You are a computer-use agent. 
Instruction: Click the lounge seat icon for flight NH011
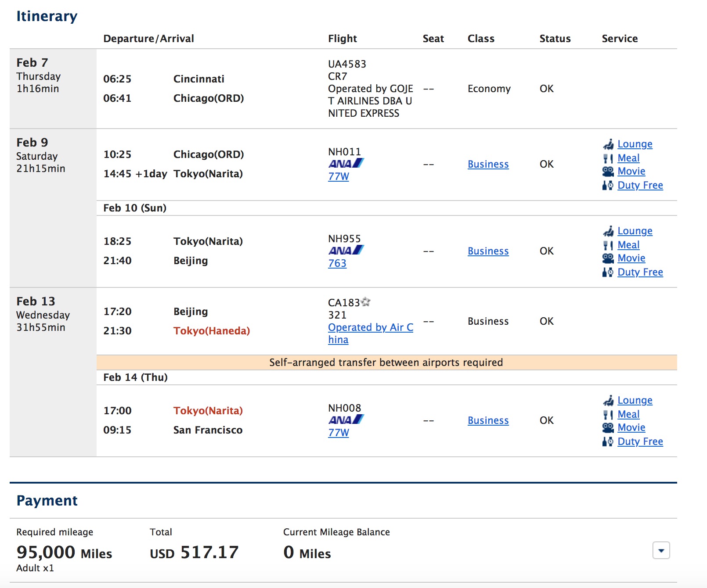pos(608,144)
